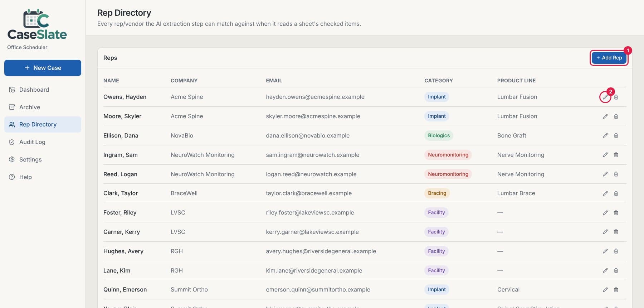Viewport: 644px width, 308px height.
Task: Open Settings from the sidebar
Action: pyautogui.click(x=43, y=159)
